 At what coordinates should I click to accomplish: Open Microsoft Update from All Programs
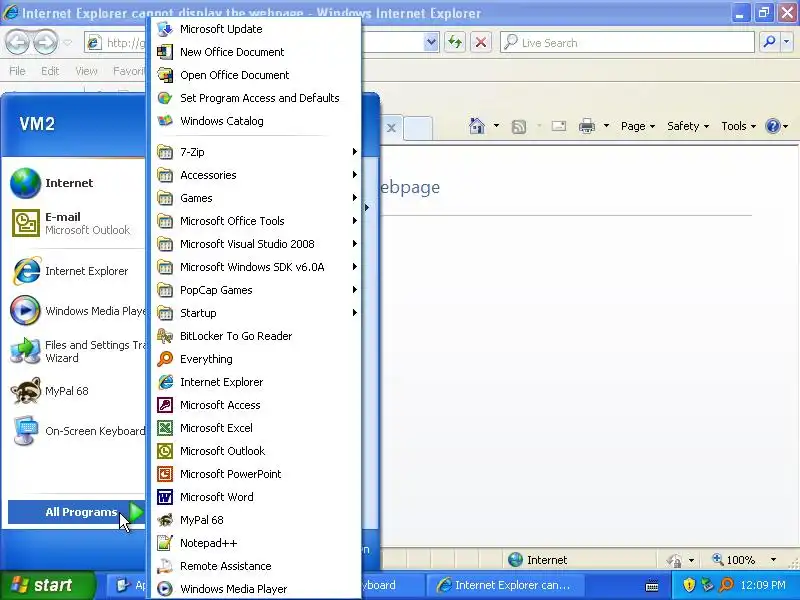[256, 29]
